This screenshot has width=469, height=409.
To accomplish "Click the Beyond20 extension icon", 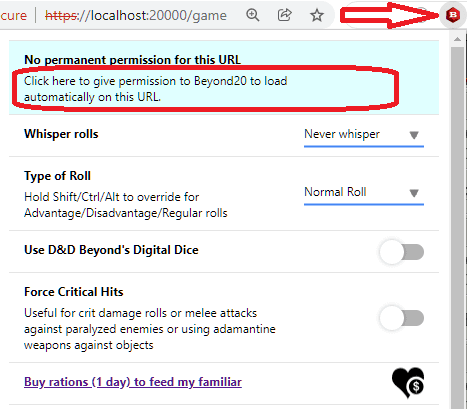I will [453, 15].
